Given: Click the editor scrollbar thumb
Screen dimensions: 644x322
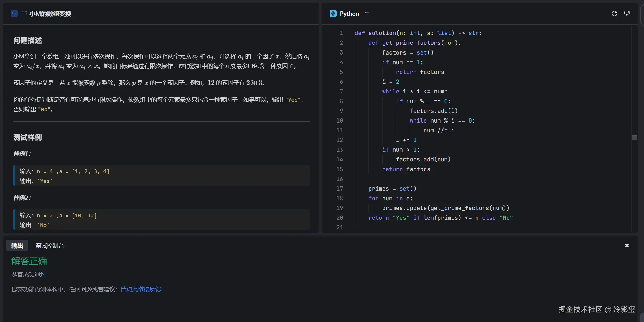Looking at the screenshot, I should pyautogui.click(x=634, y=138).
